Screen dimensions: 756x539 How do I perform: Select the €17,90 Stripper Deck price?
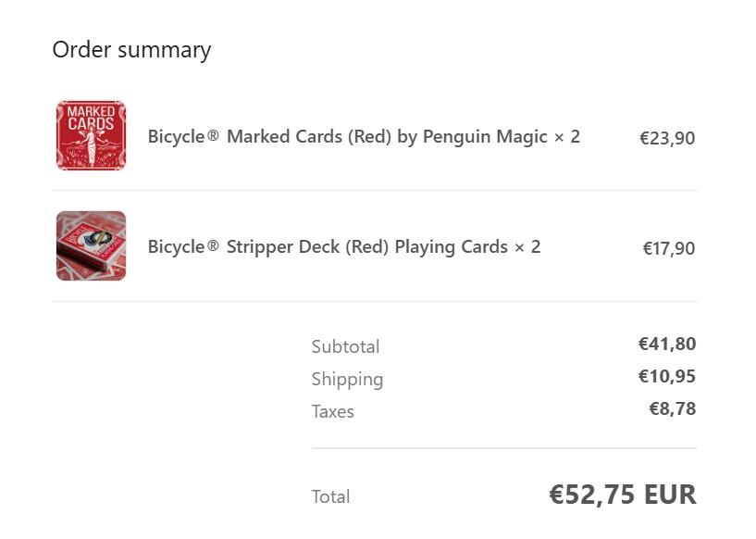[669, 248]
